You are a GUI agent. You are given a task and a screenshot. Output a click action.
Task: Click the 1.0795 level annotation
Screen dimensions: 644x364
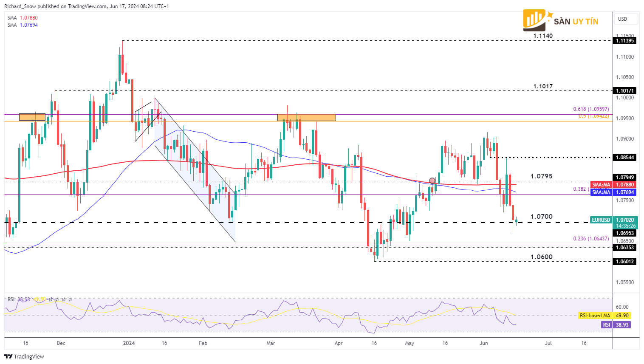(x=542, y=176)
